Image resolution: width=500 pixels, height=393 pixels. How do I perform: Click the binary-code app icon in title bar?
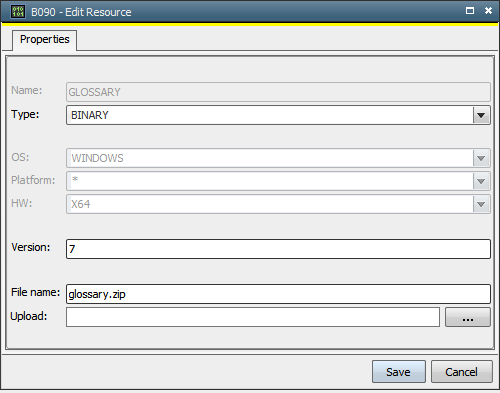(18, 11)
